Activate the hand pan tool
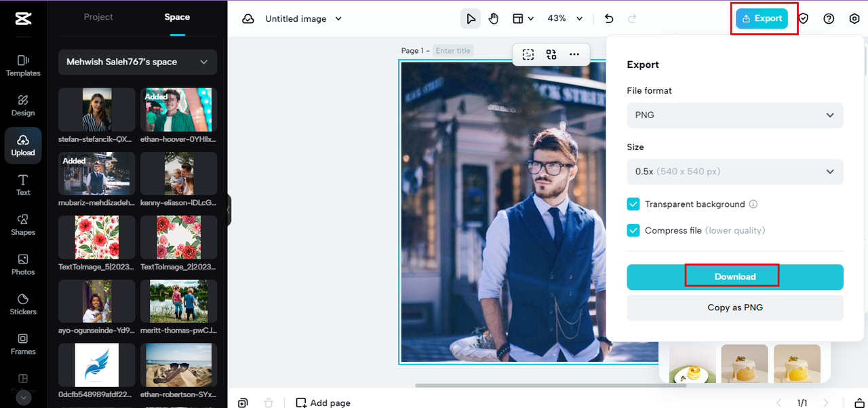This screenshot has height=408, width=868. pos(493,18)
